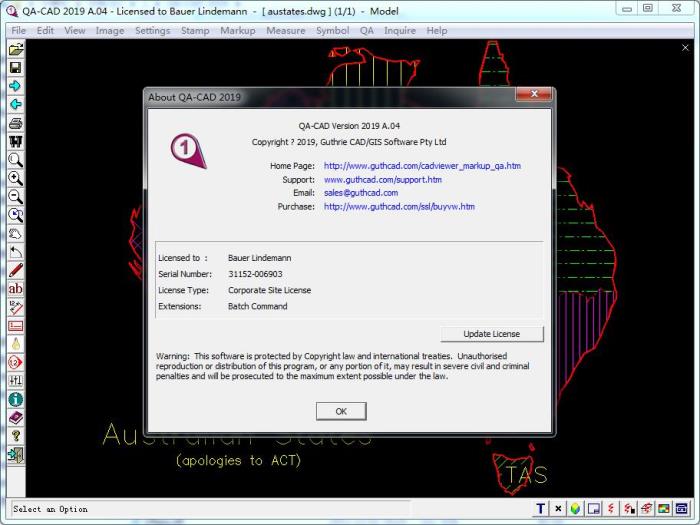Click the Zoom In magnifier icon
The height and width of the screenshot is (525, 700).
tap(16, 178)
